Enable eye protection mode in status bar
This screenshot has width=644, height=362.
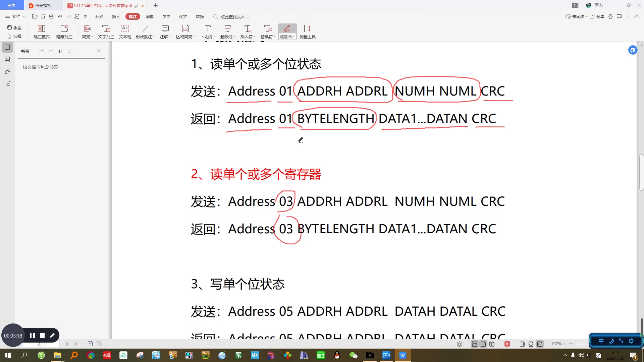pos(460,344)
